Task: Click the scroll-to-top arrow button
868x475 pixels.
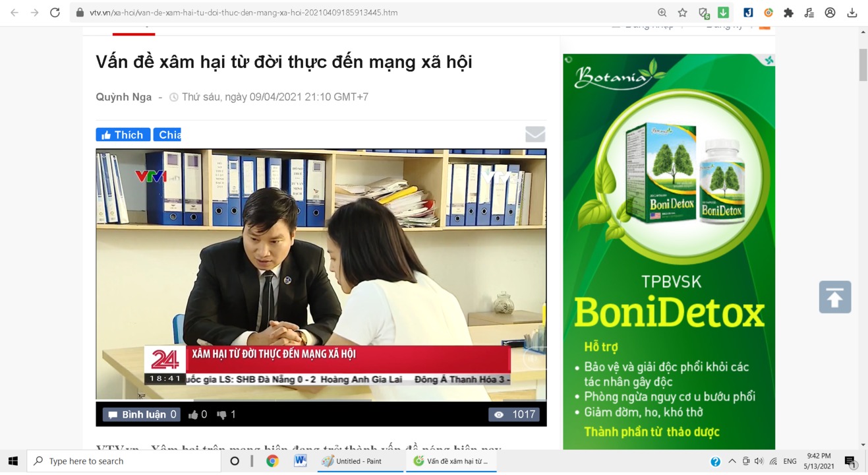Action: click(x=835, y=297)
